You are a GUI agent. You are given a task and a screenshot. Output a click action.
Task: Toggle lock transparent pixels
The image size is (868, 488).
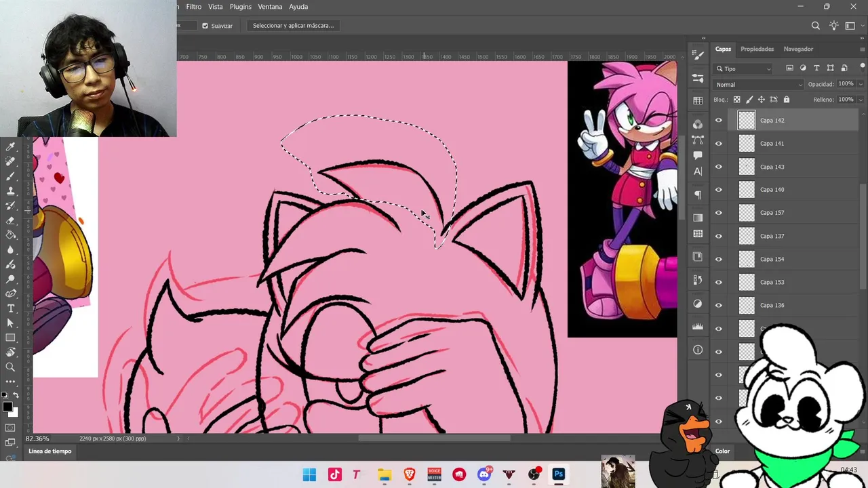click(737, 100)
